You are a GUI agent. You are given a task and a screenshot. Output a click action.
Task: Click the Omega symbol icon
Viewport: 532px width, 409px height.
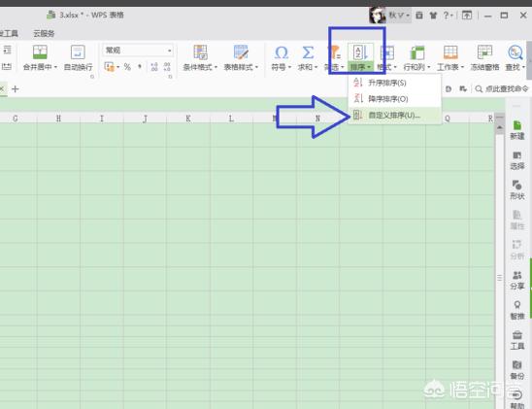(282, 52)
